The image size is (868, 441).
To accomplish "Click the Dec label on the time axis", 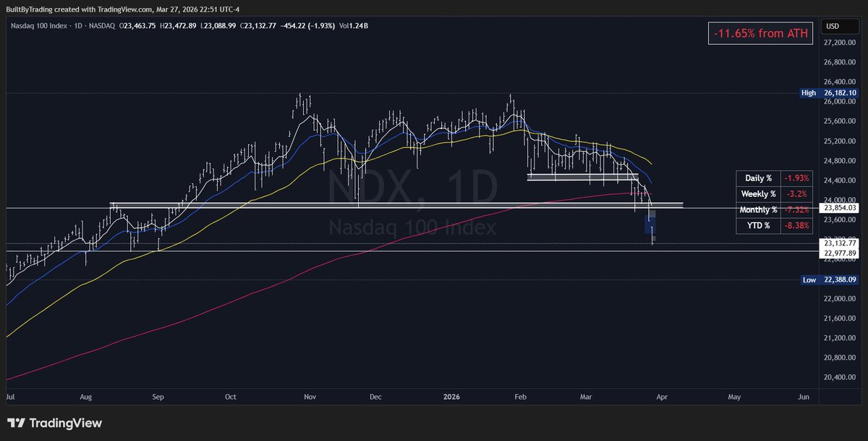I will click(376, 397).
